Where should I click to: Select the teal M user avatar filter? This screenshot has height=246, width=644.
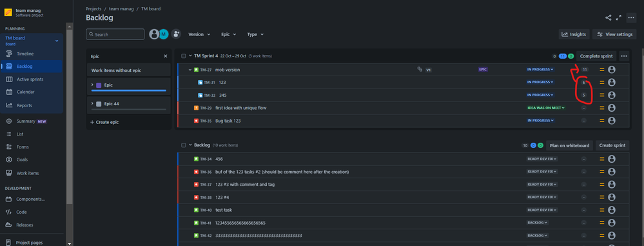(164, 34)
